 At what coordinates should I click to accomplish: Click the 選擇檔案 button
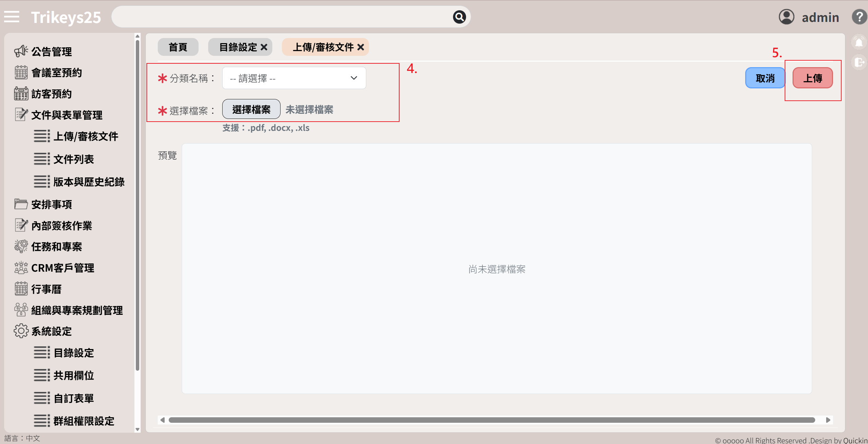(x=251, y=109)
